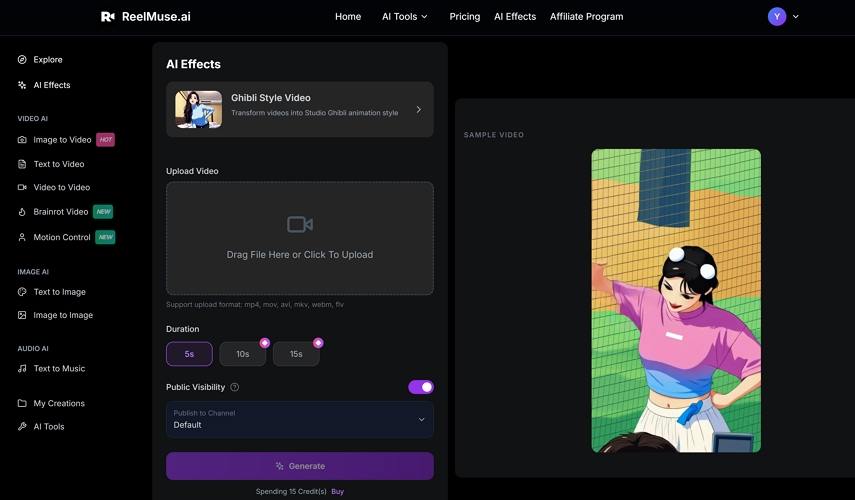This screenshot has width=855, height=500.
Task: Click the Text to Image palette icon
Action: (x=22, y=292)
